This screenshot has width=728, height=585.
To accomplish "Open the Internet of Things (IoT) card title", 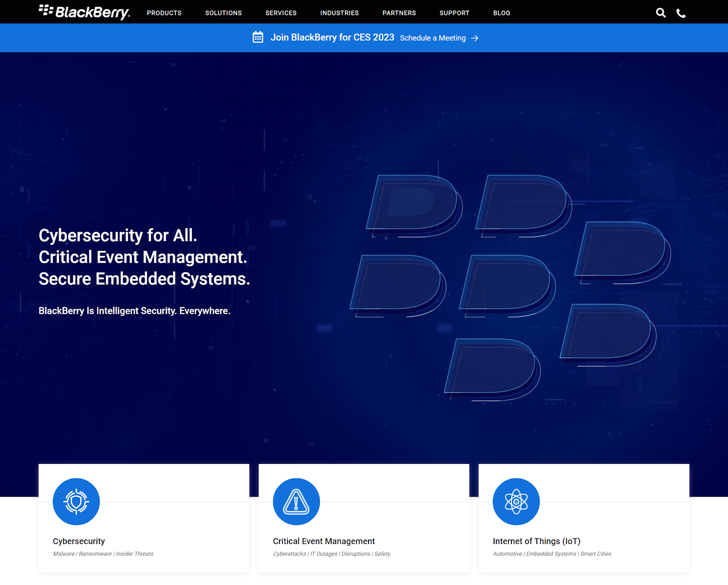I will 537,541.
